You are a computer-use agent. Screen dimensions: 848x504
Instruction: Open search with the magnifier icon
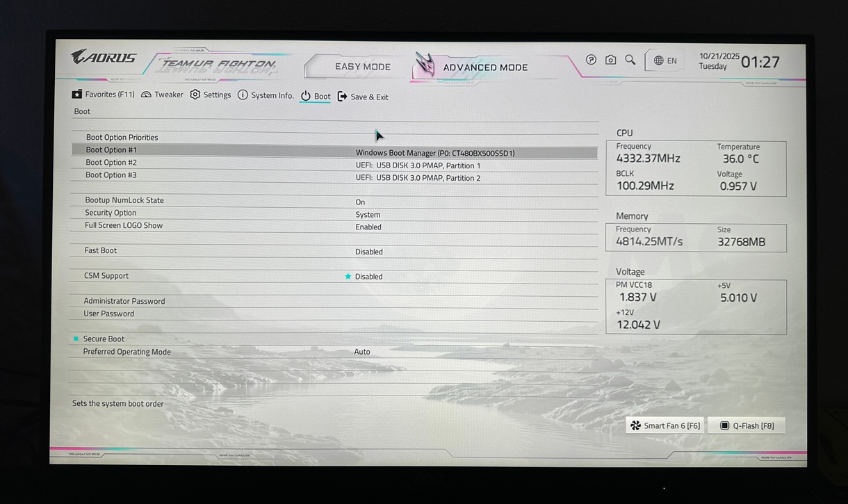pyautogui.click(x=630, y=60)
